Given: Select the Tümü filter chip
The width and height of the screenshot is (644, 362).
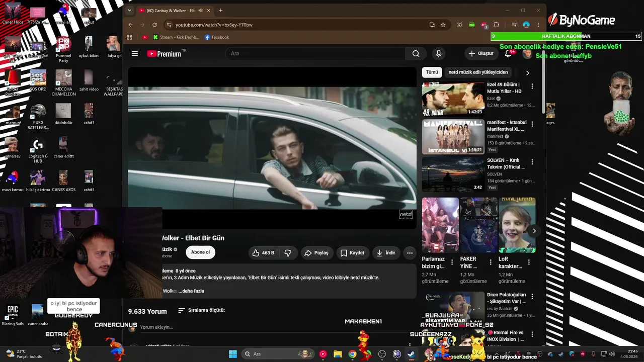Looking at the screenshot, I should (x=432, y=72).
